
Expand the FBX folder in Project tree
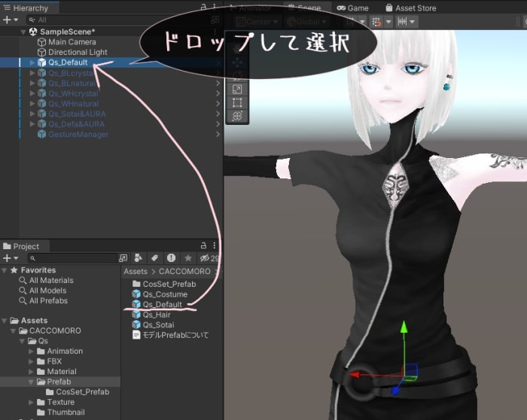[x=32, y=361]
